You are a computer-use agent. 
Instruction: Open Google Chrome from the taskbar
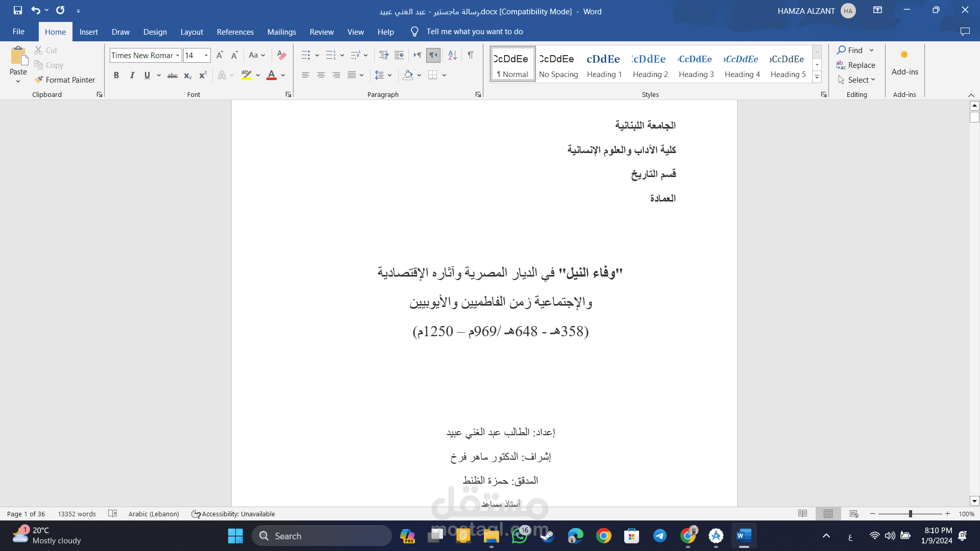(604, 536)
